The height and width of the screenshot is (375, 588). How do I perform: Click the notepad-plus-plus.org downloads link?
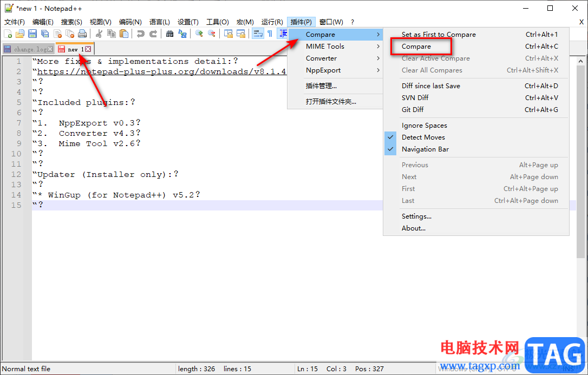(x=162, y=71)
